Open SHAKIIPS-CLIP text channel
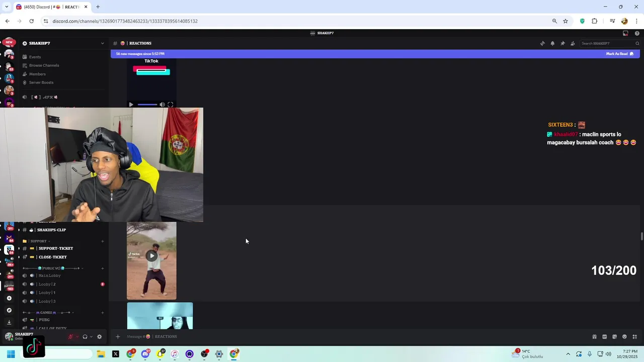Image resolution: width=644 pixels, height=362 pixels. click(51, 230)
